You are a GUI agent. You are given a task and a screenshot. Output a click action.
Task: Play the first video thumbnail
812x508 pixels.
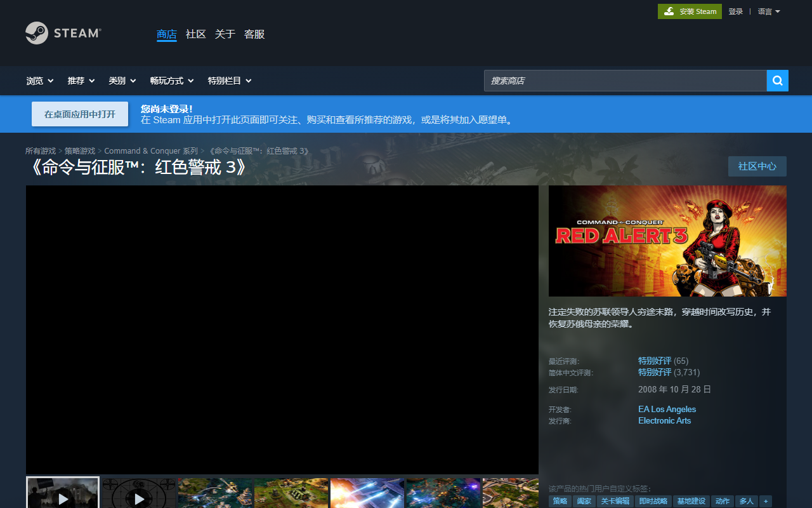pos(63,493)
